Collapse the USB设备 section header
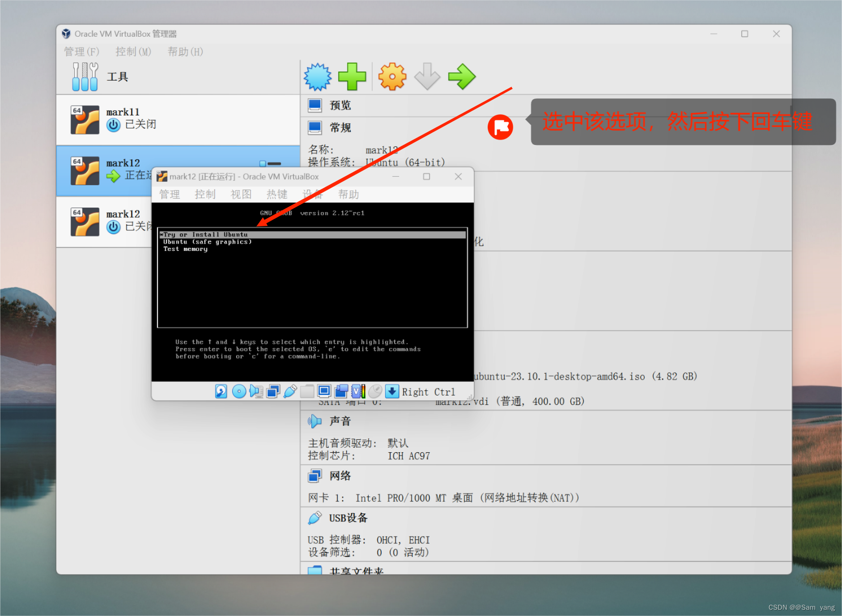842x616 pixels. pyautogui.click(x=349, y=518)
